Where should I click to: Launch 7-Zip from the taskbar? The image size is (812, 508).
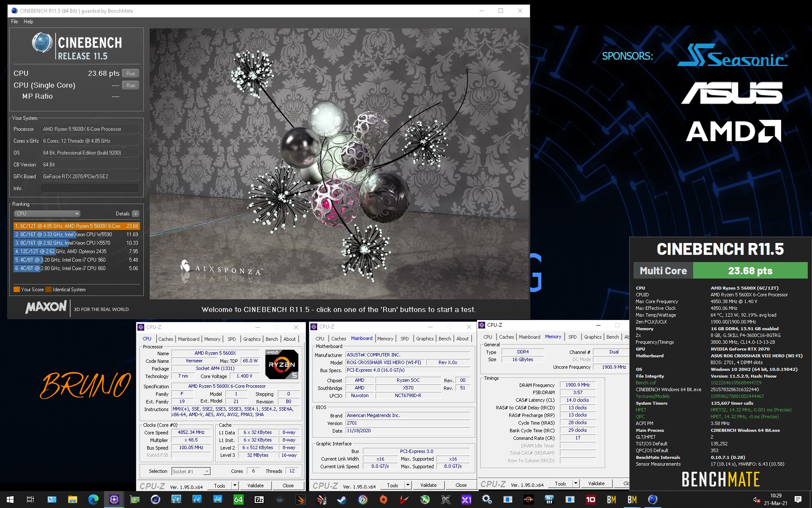pyautogui.click(x=259, y=500)
